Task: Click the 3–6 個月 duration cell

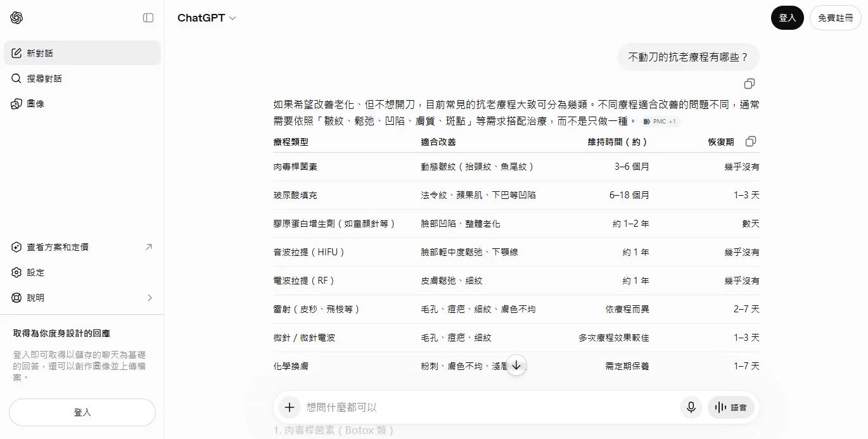Action: 632,167
